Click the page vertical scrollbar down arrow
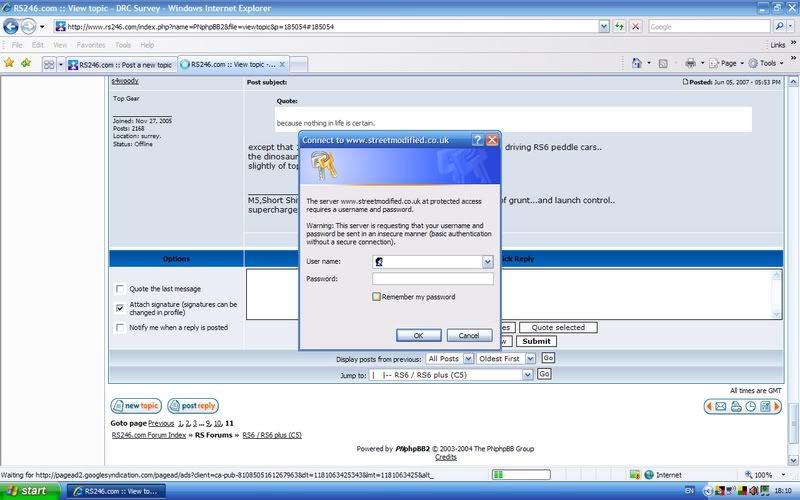This screenshot has height=500, width=800. 793,461
